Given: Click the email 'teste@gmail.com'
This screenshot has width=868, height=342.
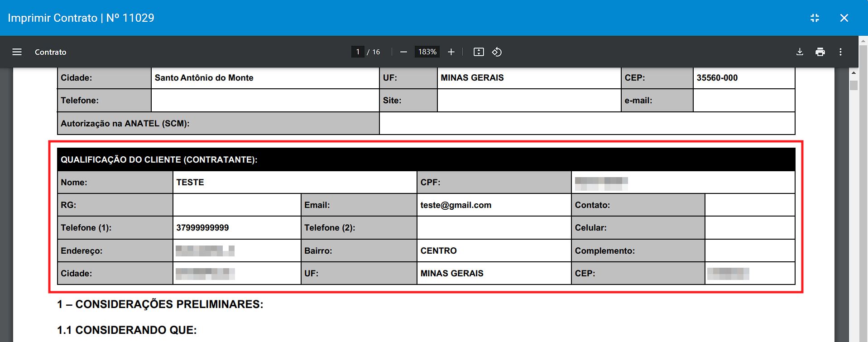Looking at the screenshot, I should click(x=456, y=205).
